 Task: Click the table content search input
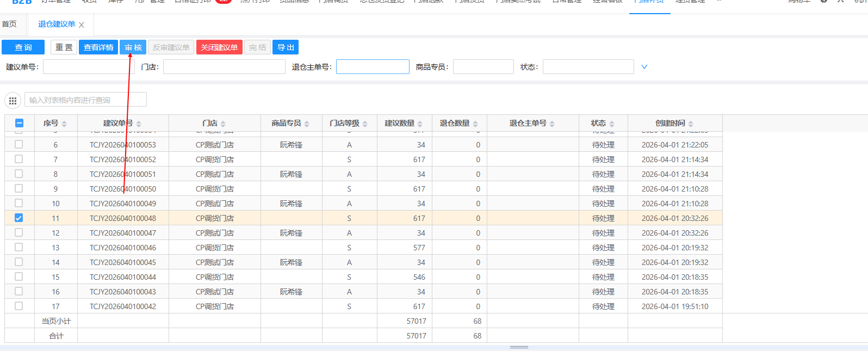tap(85, 100)
